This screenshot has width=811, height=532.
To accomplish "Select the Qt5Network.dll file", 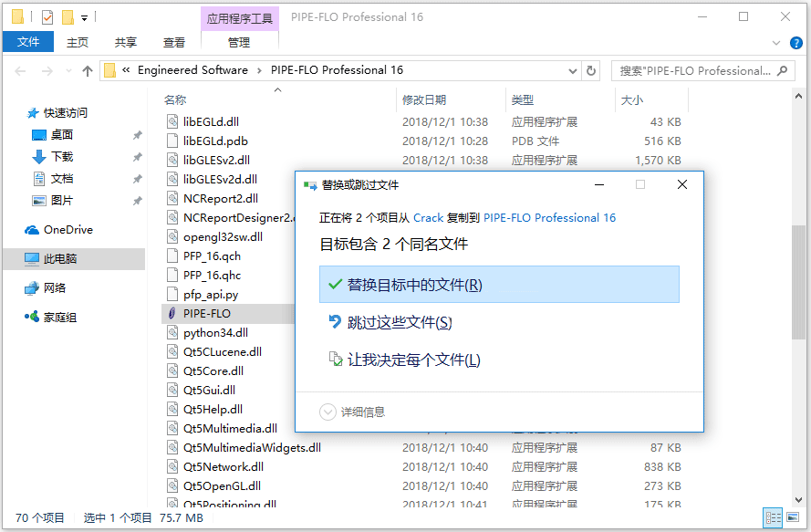I will (x=223, y=466).
